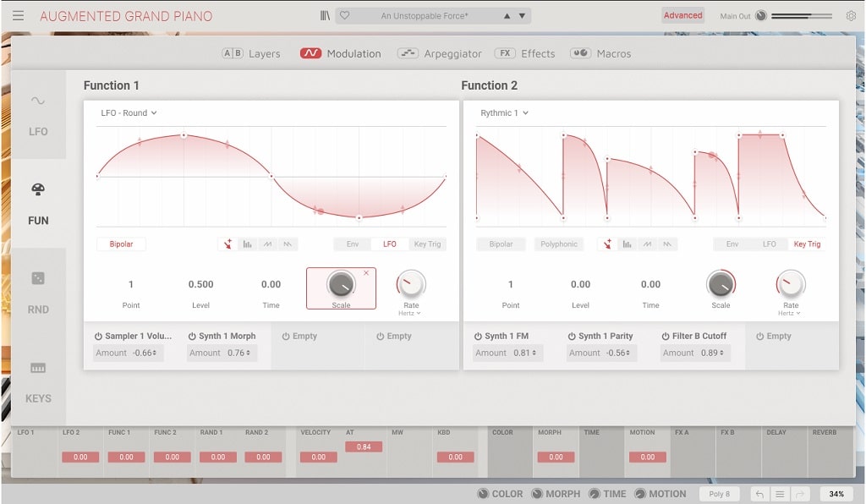Screen dimensions: 866x504
Task: Switch to the Layers tab
Action: [x=251, y=53]
